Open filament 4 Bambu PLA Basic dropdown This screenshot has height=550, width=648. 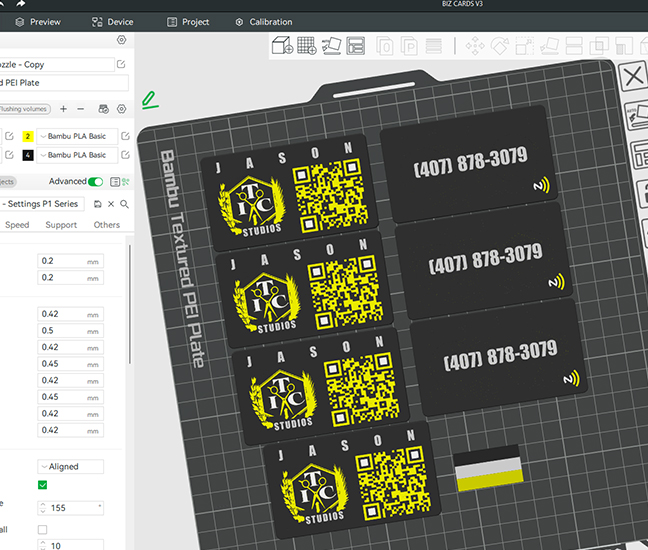coord(77,155)
